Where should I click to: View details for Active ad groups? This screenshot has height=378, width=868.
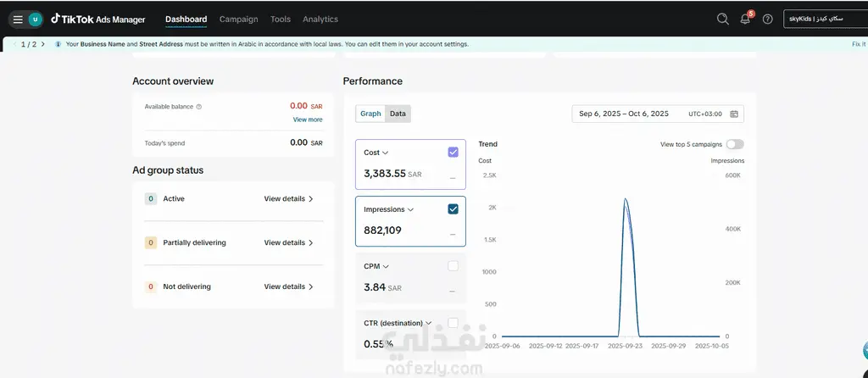click(x=288, y=198)
